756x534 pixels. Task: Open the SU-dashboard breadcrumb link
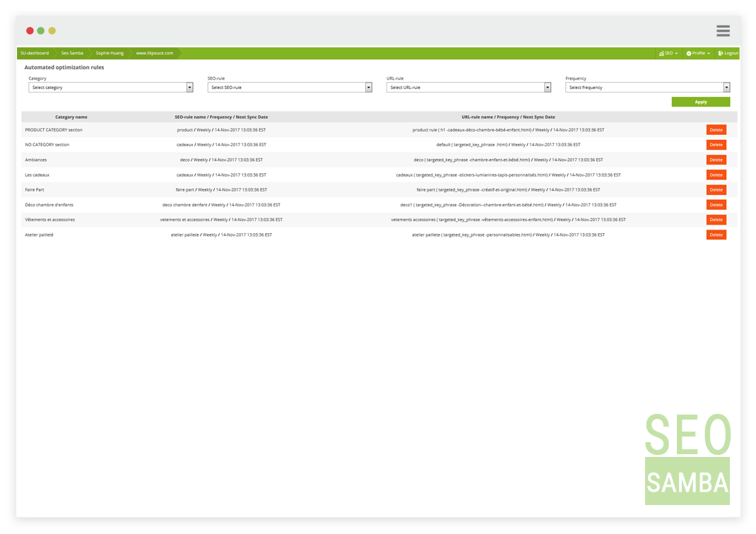tap(34, 52)
